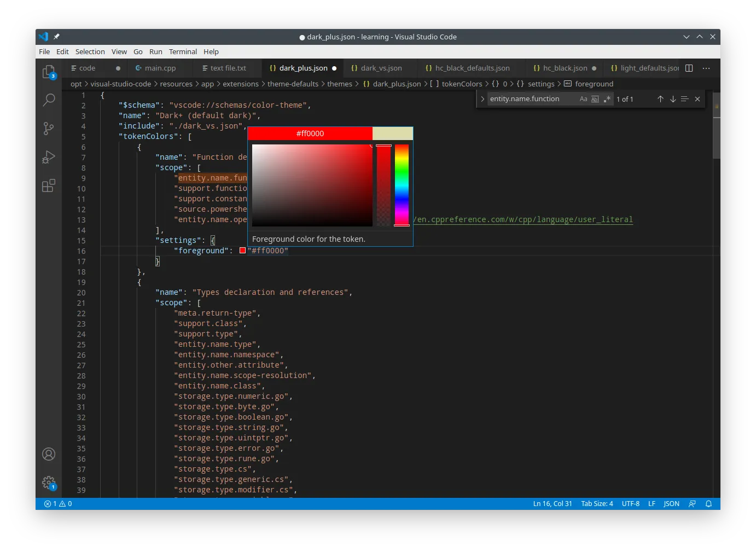The image size is (756, 552).
Task: Open the theme-defaults breadcrumb folder
Action: pyautogui.click(x=293, y=84)
